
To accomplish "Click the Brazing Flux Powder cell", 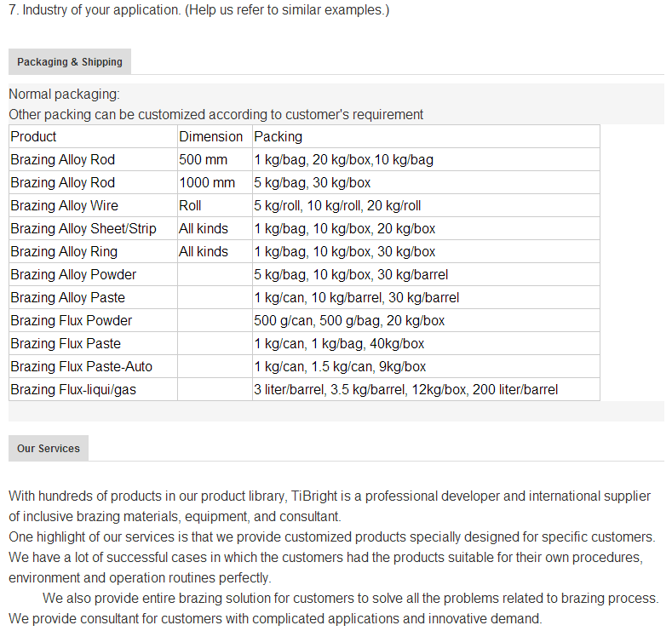I will (93, 320).
